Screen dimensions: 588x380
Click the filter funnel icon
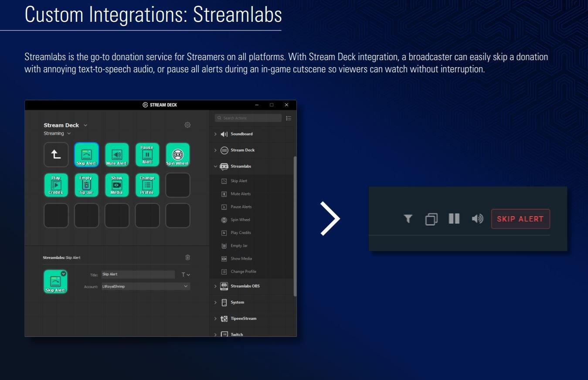pyautogui.click(x=408, y=219)
